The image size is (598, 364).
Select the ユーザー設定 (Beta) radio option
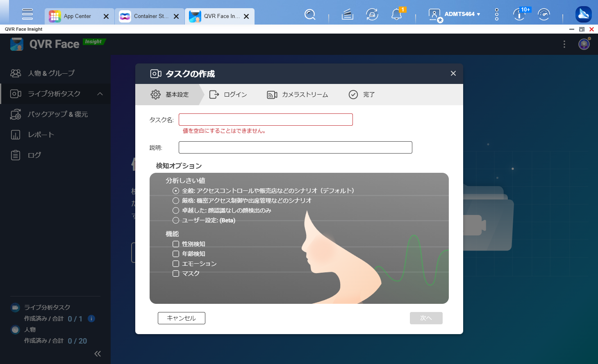coord(176,220)
